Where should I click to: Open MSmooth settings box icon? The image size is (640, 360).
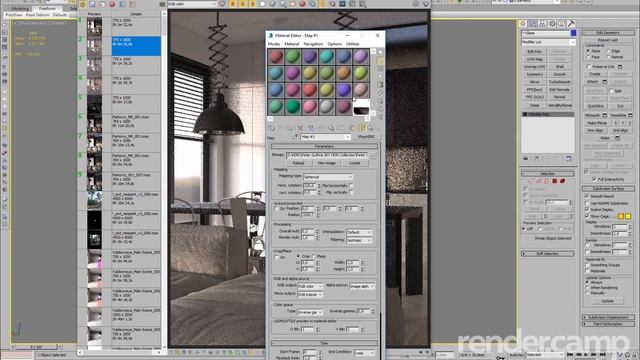605,116
